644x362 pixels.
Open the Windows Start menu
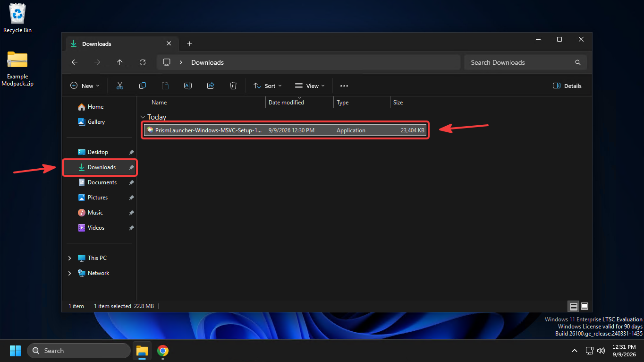click(16, 351)
